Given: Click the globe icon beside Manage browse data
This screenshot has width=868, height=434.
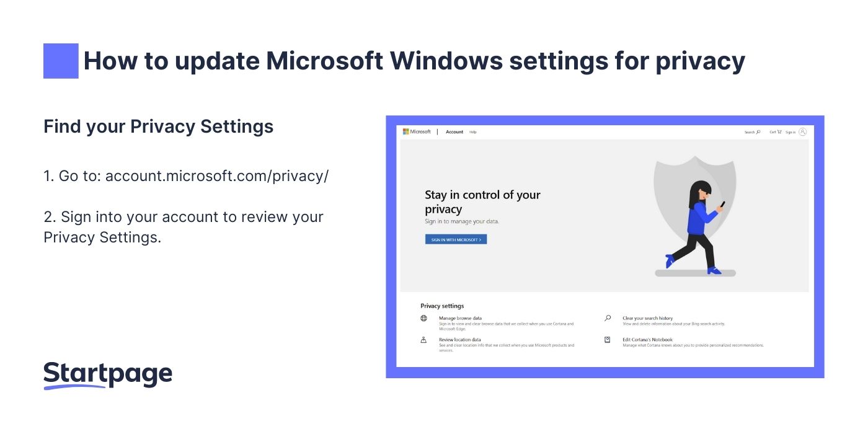Looking at the screenshot, I should pos(424,318).
